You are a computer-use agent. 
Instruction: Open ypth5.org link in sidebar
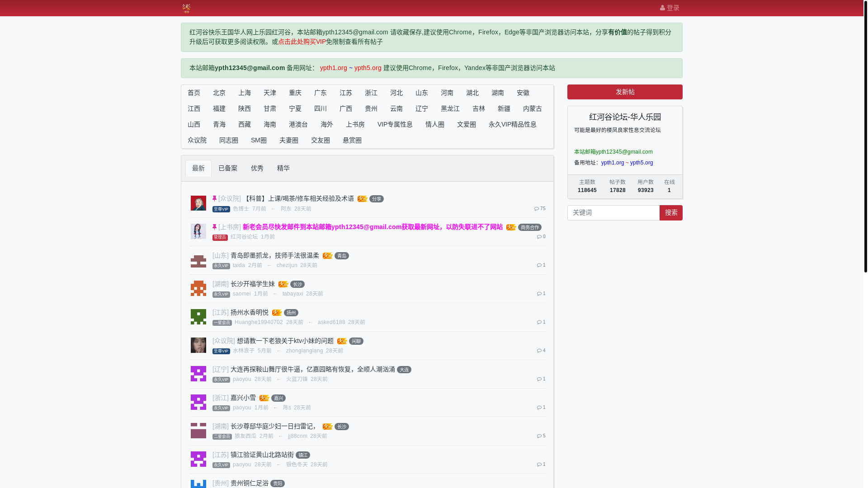pos(642,163)
